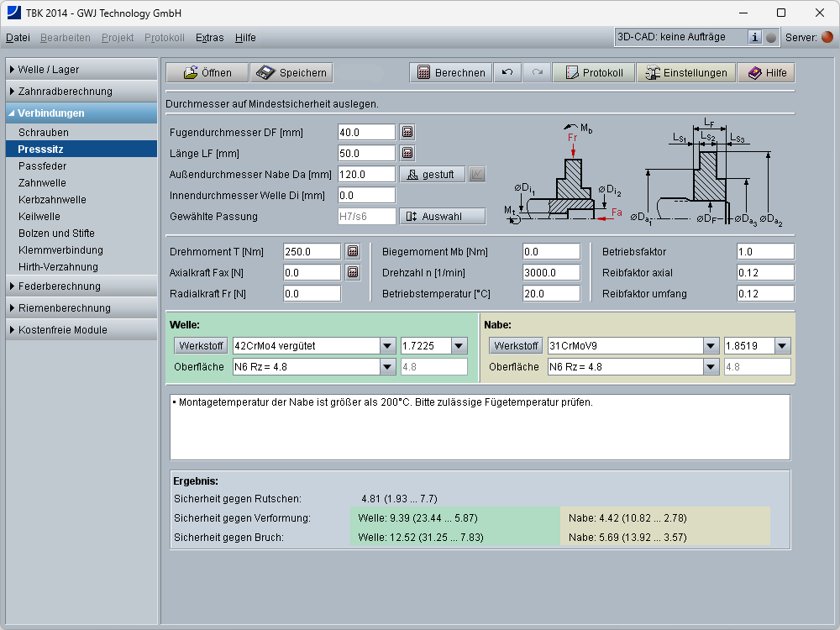Click the Betriebstemperatur input field
Screen dimensions: 840x630
tap(551, 293)
